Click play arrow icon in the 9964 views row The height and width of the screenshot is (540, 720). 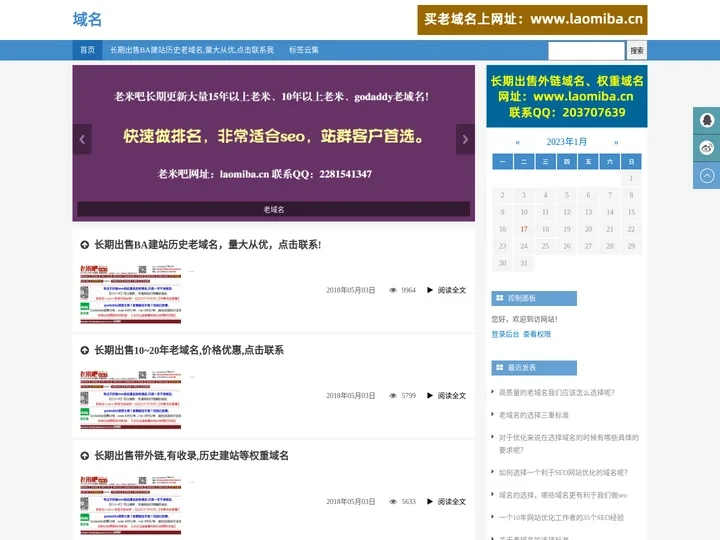tap(430, 290)
